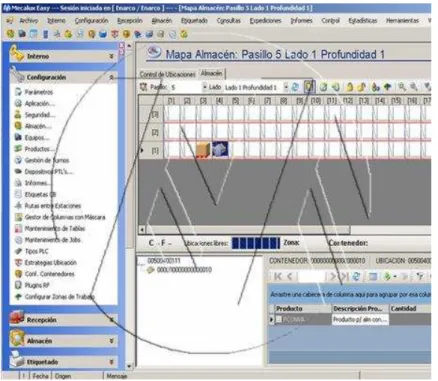The height and width of the screenshot is (381, 438).
Task: Click cell 'Producto p/ alm con...'
Action: click(360, 319)
